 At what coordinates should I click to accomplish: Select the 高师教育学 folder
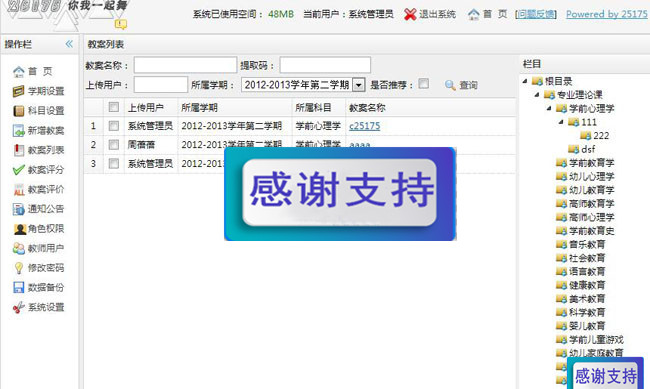coord(585,204)
